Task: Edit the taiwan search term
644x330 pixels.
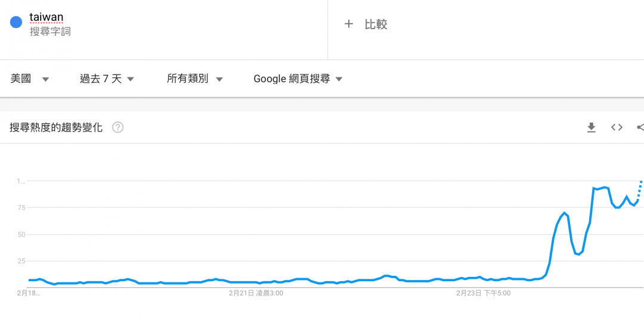Action: [x=47, y=18]
